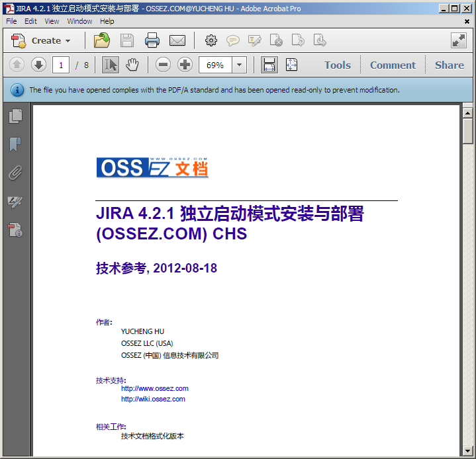Viewport: 476px width, 459px height.
Task: Send file by email envelope icon
Action: tap(177, 40)
